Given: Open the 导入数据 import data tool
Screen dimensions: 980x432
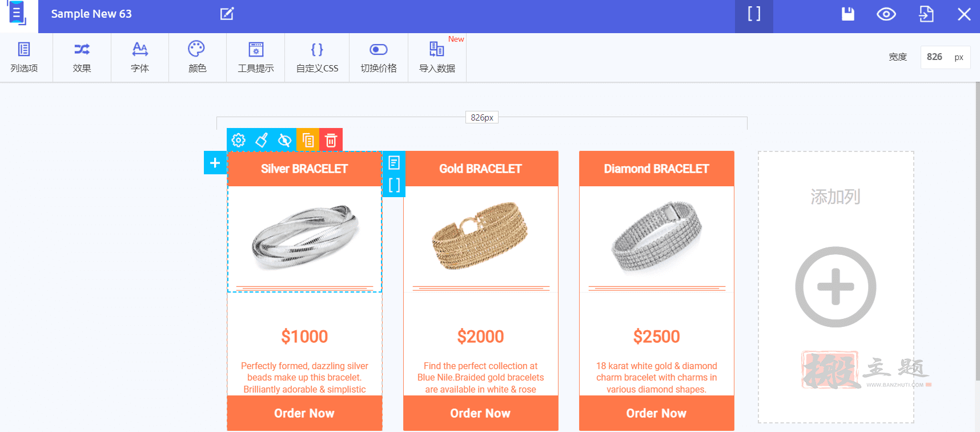Looking at the screenshot, I should click(x=437, y=57).
